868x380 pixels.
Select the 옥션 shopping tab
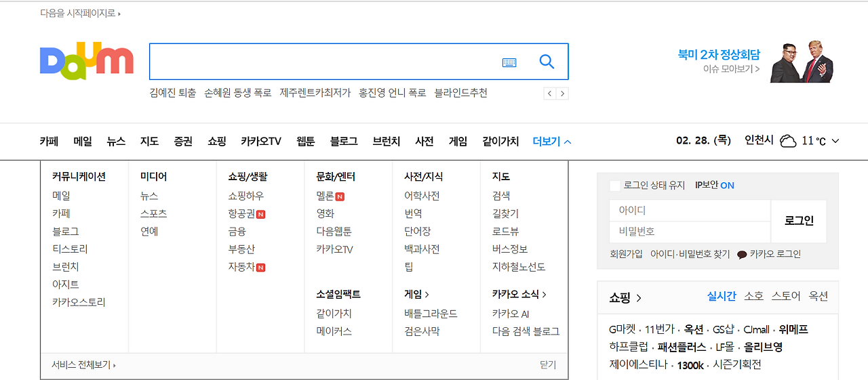[x=818, y=296]
